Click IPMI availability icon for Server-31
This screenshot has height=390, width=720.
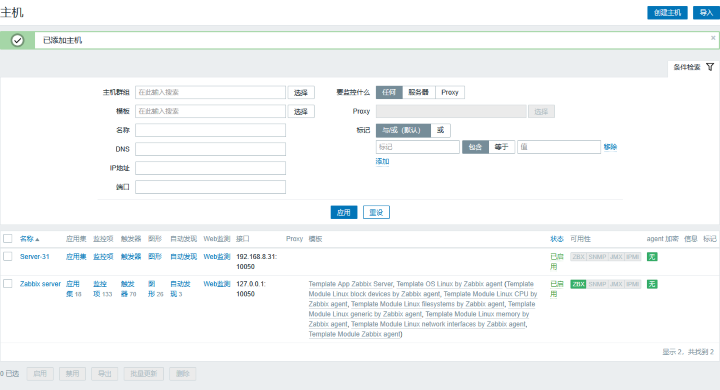[x=632, y=257]
